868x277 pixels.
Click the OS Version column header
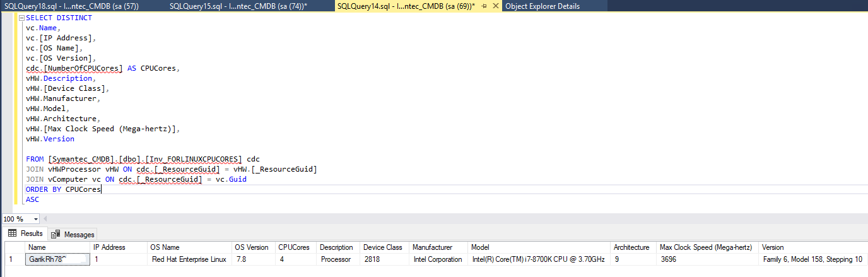pyautogui.click(x=254, y=247)
